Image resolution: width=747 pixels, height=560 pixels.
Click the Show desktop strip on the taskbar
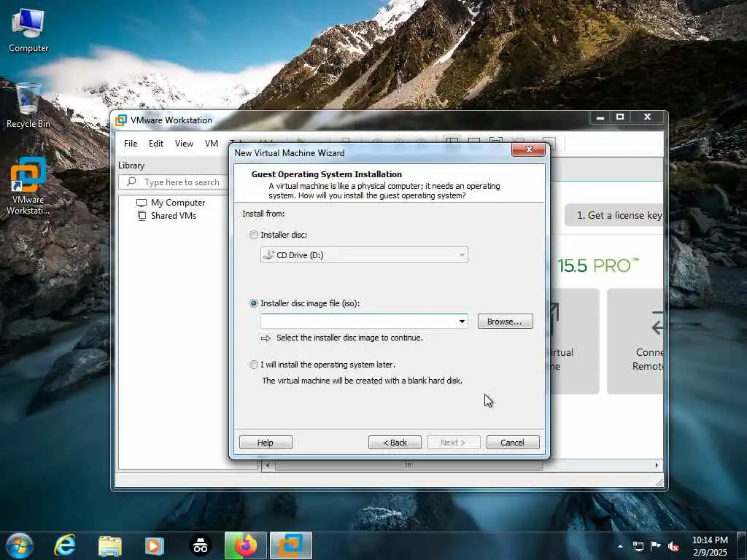point(742,545)
